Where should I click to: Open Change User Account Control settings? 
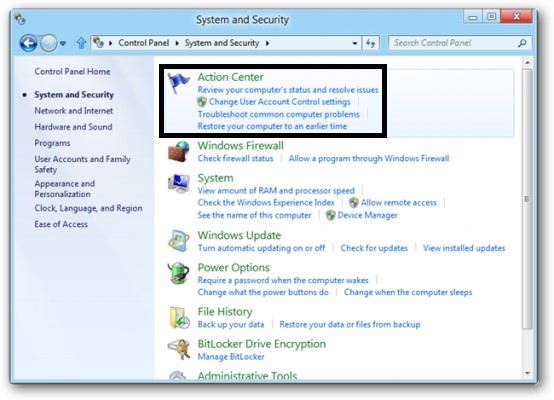tap(279, 102)
